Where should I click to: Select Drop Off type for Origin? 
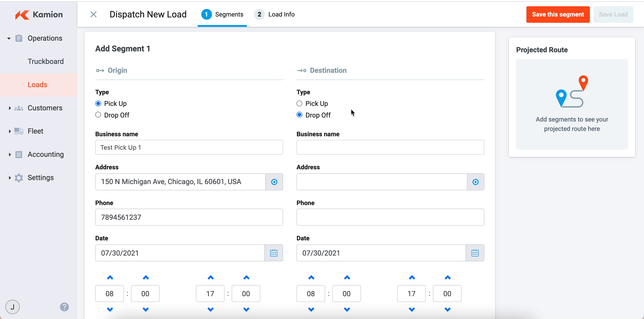[x=98, y=115]
